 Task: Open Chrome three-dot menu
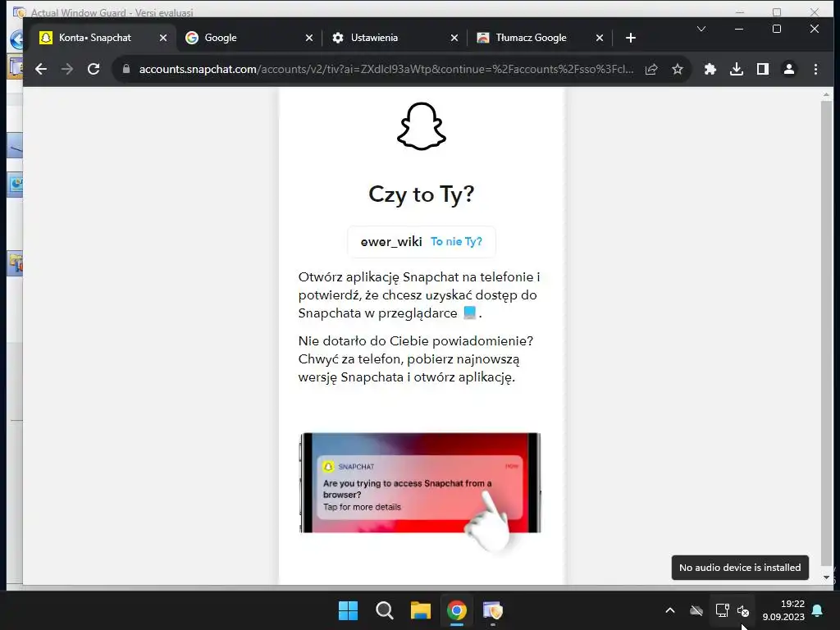pos(815,69)
